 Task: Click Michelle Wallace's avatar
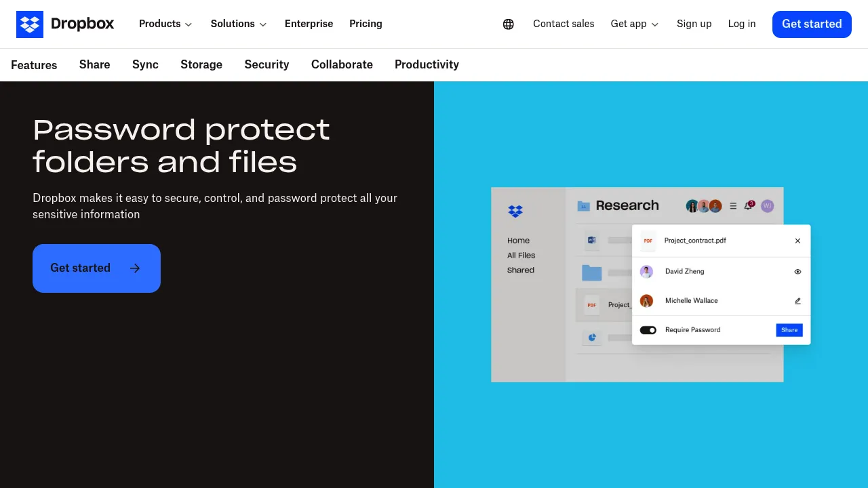pyautogui.click(x=647, y=301)
